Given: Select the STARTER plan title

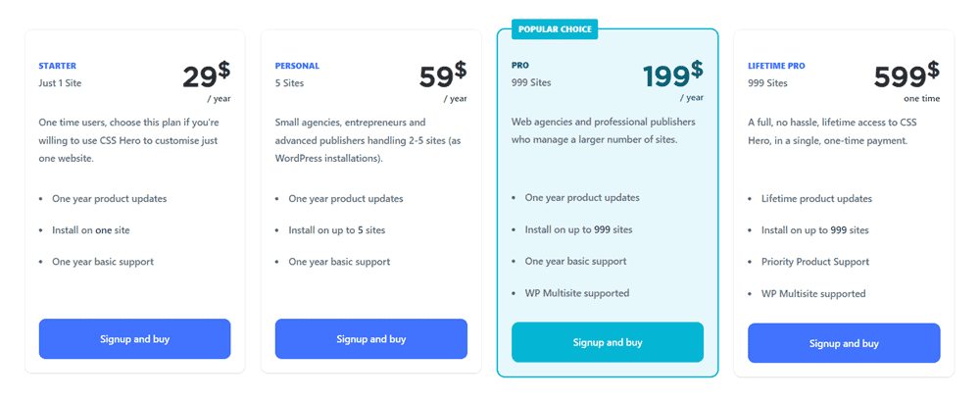Looking at the screenshot, I should (58, 66).
